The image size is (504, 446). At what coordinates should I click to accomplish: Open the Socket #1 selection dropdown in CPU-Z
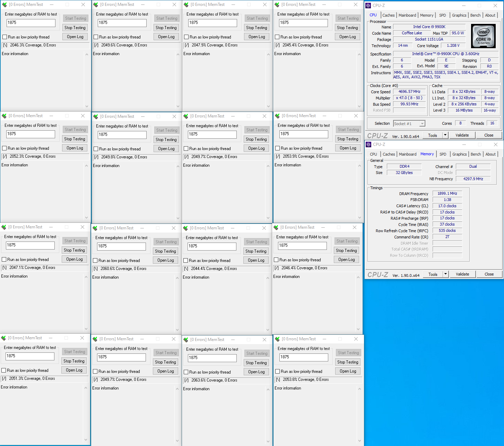422,124
